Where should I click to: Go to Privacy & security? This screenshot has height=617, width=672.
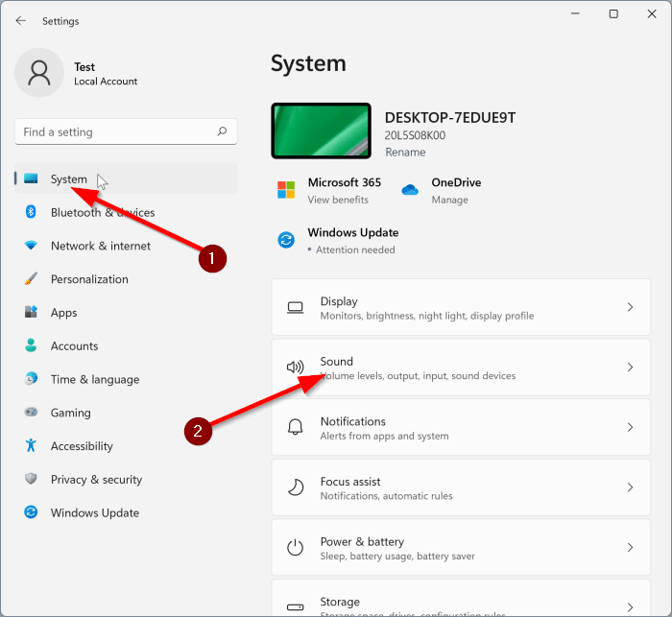point(126,479)
